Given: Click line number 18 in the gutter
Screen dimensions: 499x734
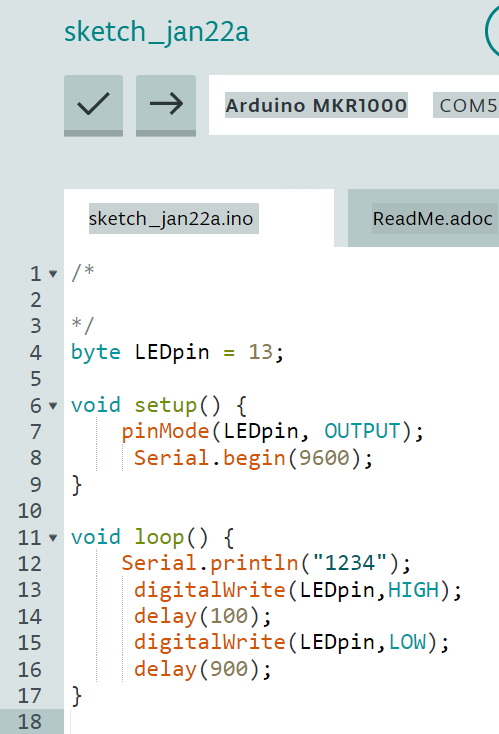Looking at the screenshot, I should tap(29, 722).
